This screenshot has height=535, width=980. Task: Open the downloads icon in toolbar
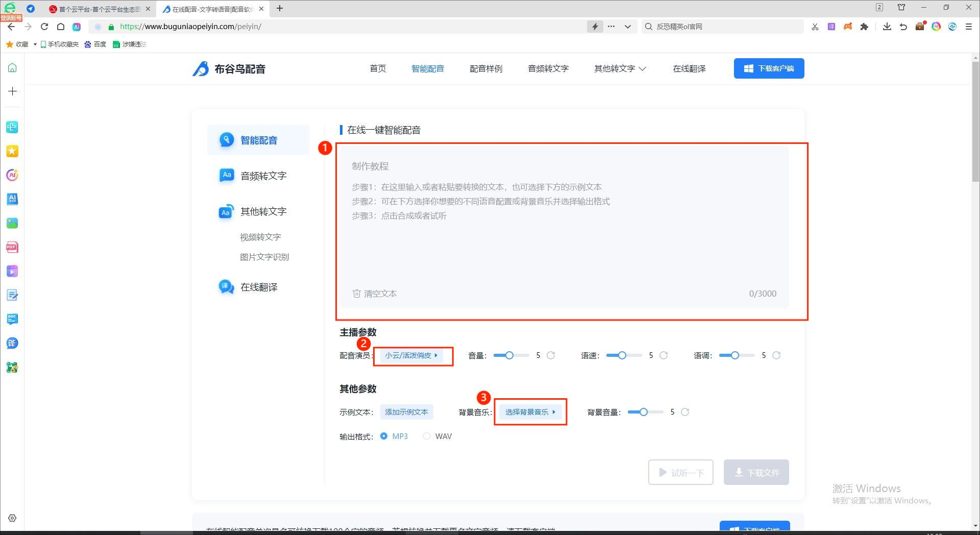(x=887, y=27)
